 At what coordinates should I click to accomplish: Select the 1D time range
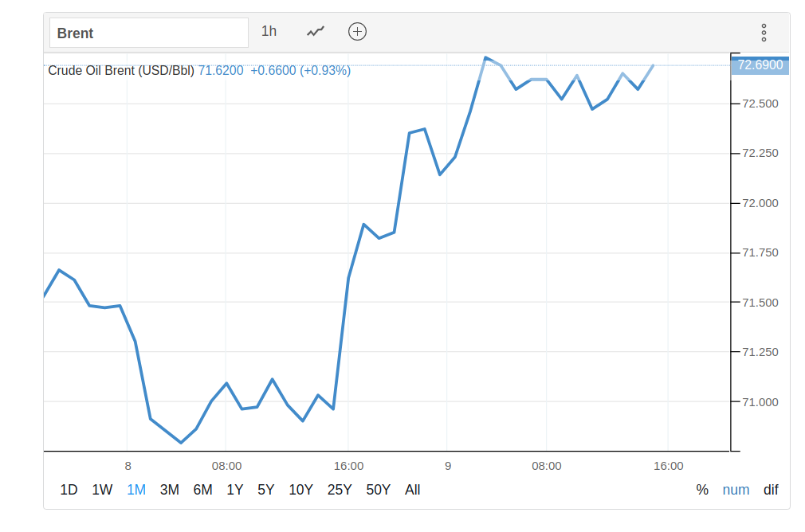tap(69, 490)
